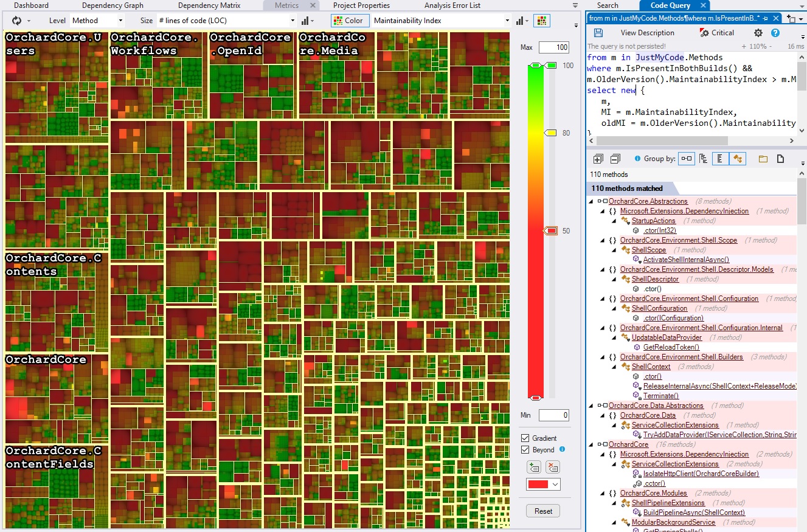Screen dimensions: 807x532
Task: Click the Min value input field
Action: tap(553, 415)
